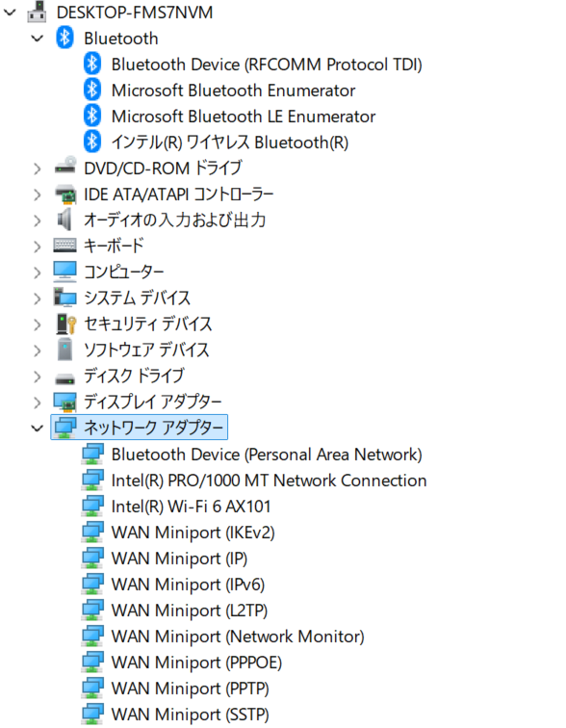This screenshot has width=566, height=728.
Task: Select DESKTOP-FMS7NVM computer name
Action: click(x=135, y=13)
